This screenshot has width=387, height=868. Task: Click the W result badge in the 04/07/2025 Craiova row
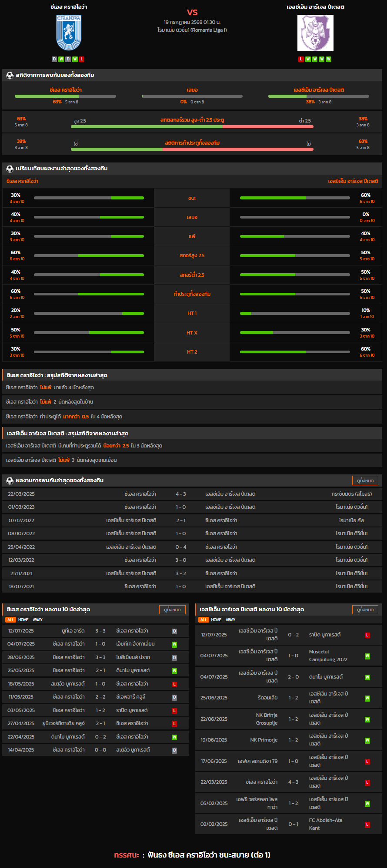(x=174, y=644)
